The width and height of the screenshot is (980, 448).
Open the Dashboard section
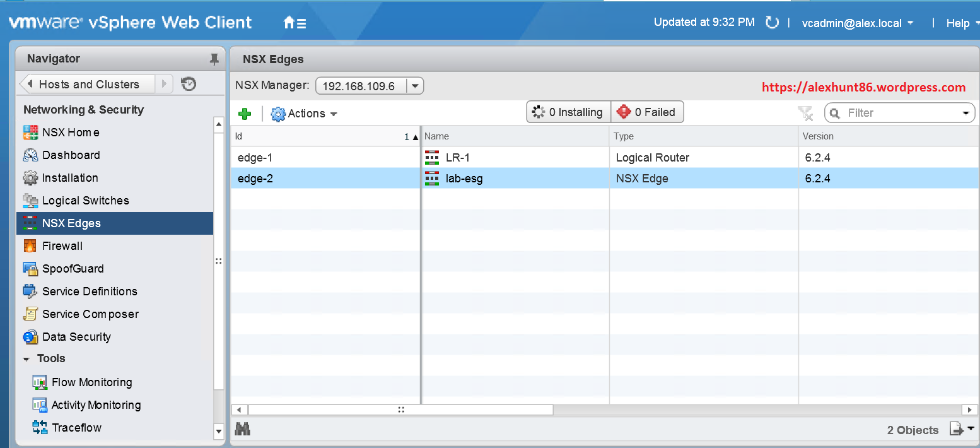(71, 155)
